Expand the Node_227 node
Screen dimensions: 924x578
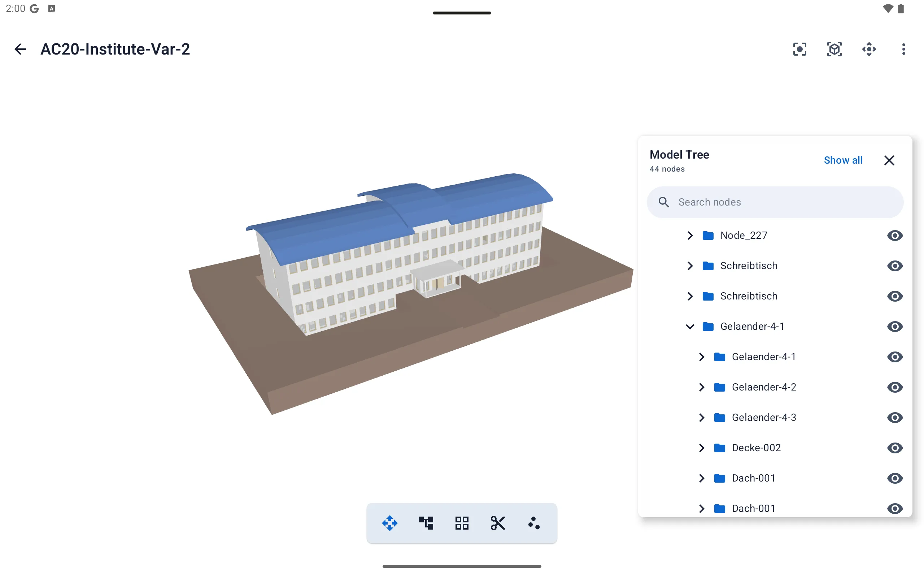(x=690, y=236)
